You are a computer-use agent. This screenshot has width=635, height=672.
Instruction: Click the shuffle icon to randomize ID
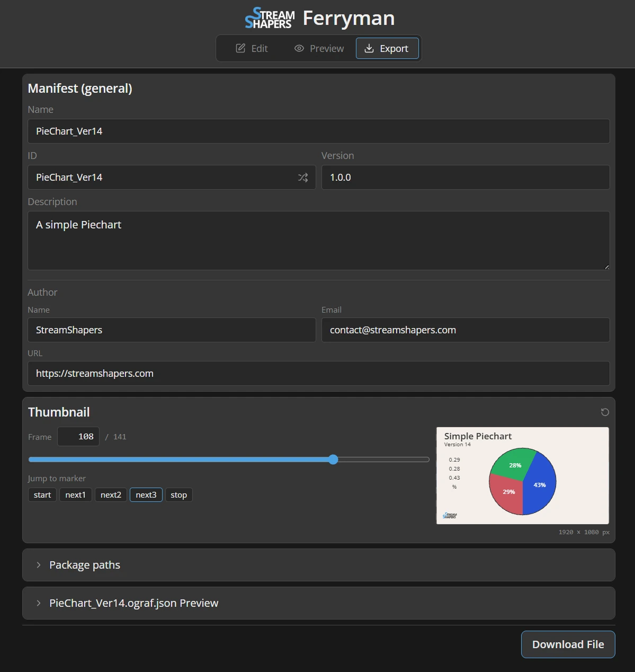coord(303,178)
